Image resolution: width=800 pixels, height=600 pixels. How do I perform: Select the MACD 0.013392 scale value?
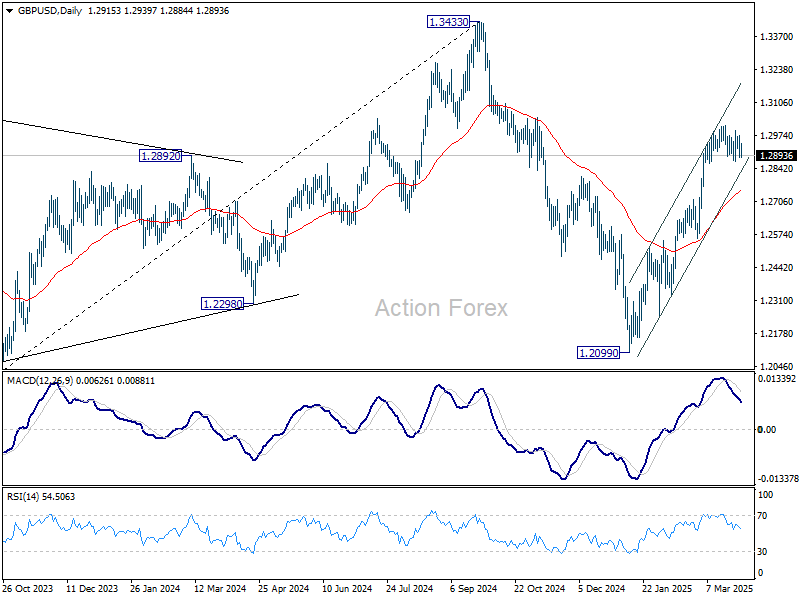click(777, 379)
